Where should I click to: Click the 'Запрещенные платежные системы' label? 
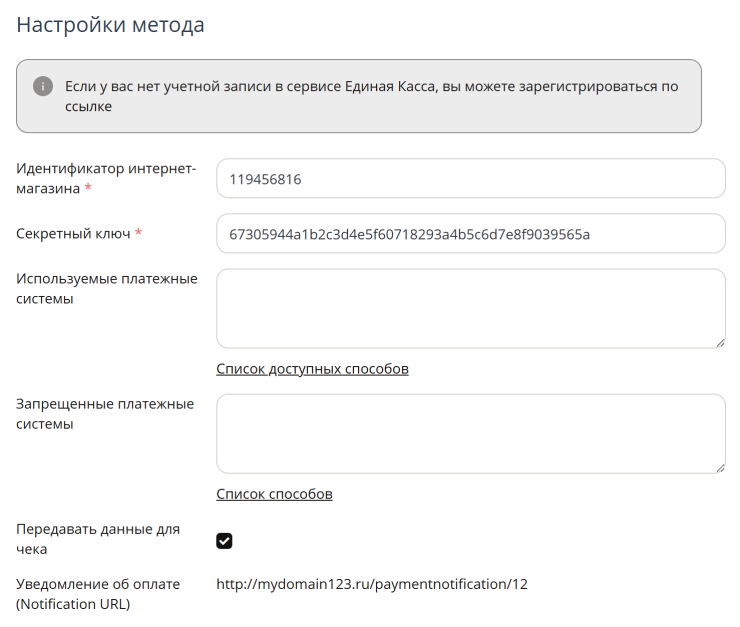105,414
